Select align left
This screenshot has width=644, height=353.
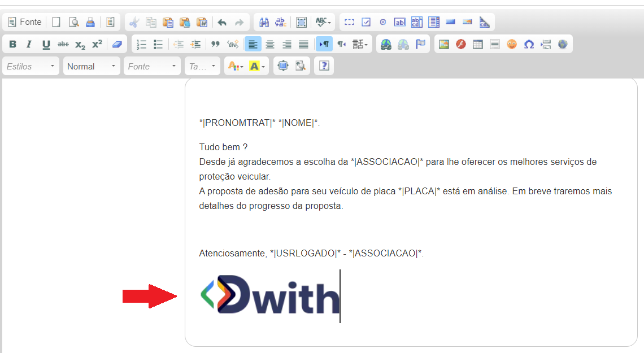(x=253, y=44)
